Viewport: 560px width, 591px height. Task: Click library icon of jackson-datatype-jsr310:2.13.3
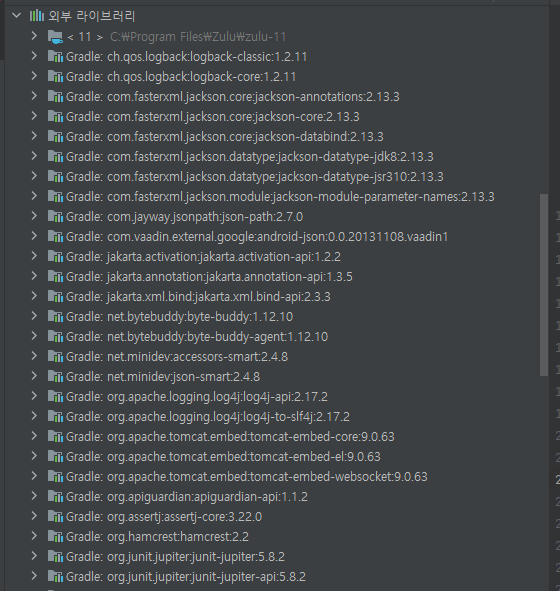55,176
